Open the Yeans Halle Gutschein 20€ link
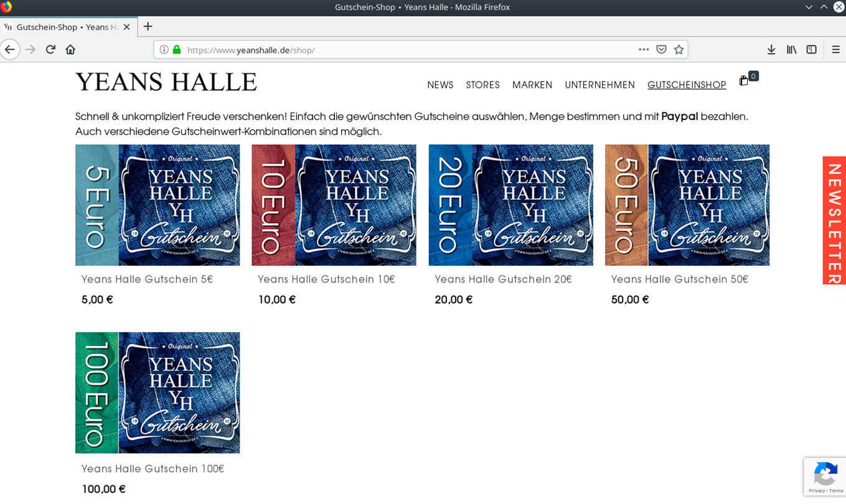846x504 pixels. pos(503,279)
